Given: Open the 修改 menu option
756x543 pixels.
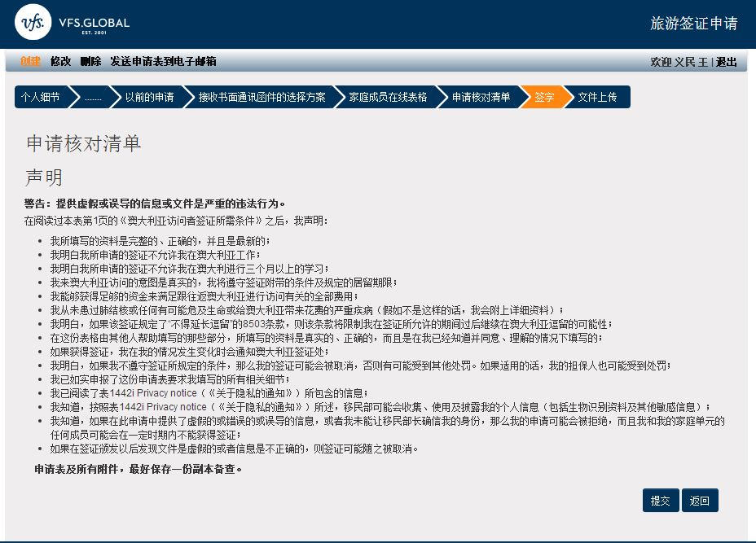Looking at the screenshot, I should (x=60, y=62).
